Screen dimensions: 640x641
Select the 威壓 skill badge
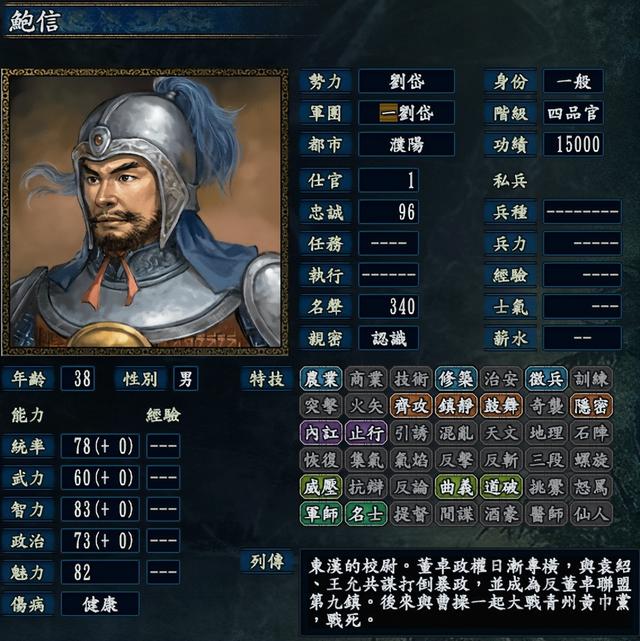click(321, 487)
